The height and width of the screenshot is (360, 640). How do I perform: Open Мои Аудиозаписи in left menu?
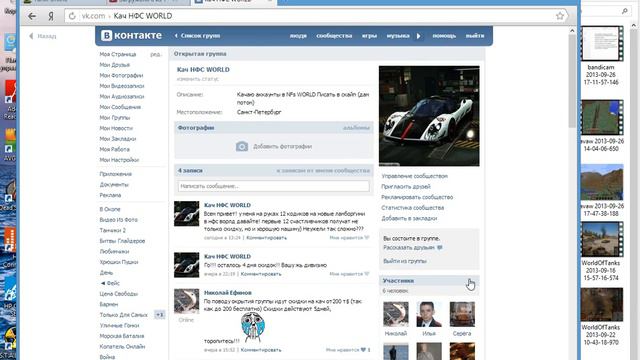click(x=122, y=97)
